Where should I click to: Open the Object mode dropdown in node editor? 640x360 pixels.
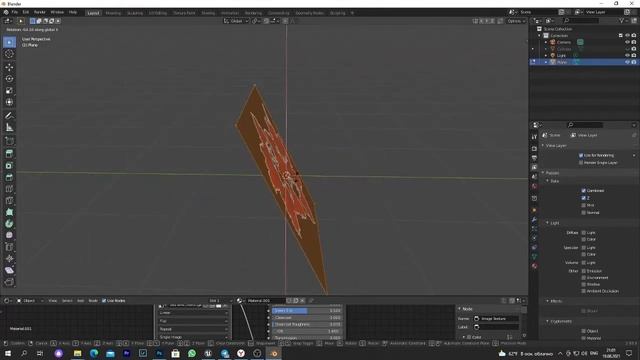[30, 301]
